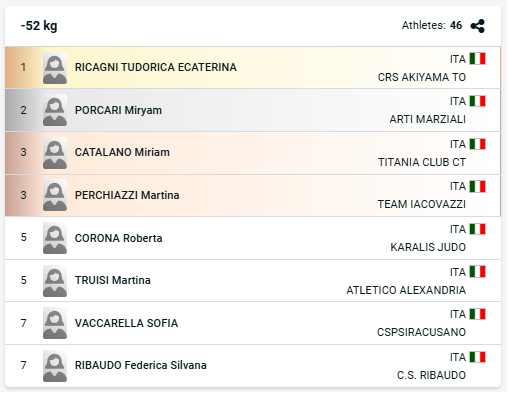Select CATALANO Miriam name link
The image size is (514, 405).
[x=122, y=152]
